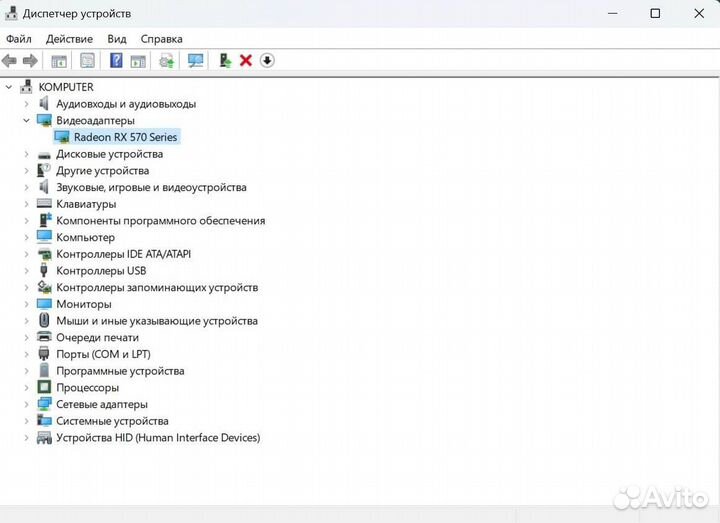Open the Справка menu

point(161,39)
